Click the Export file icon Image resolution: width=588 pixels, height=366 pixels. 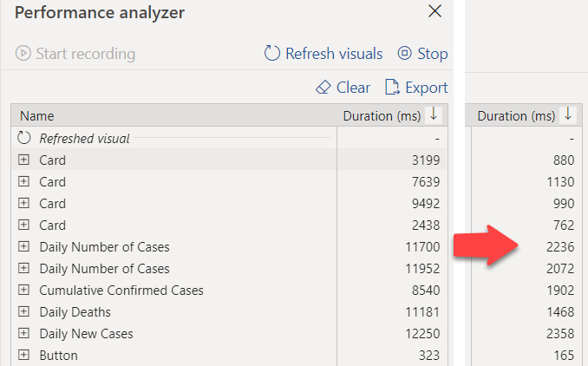click(x=392, y=87)
